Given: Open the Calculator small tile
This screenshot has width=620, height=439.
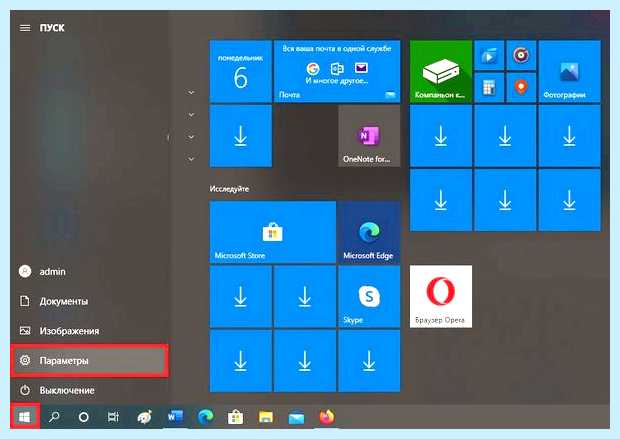Looking at the screenshot, I should (489, 87).
